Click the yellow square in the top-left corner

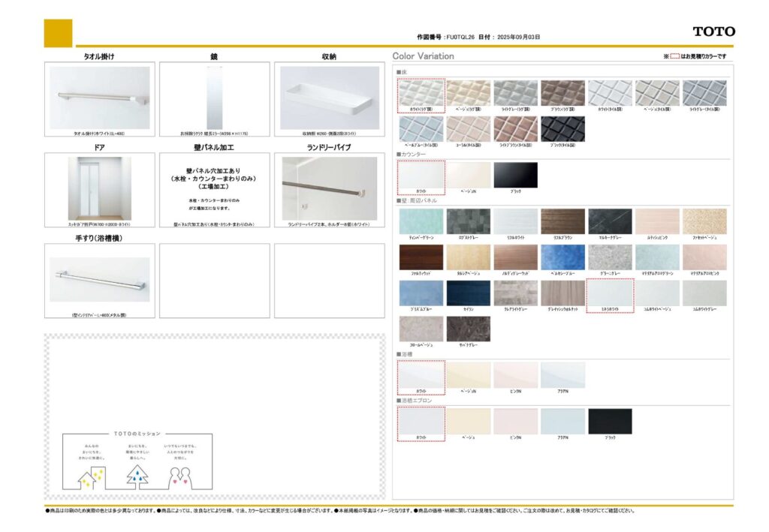pos(58,33)
